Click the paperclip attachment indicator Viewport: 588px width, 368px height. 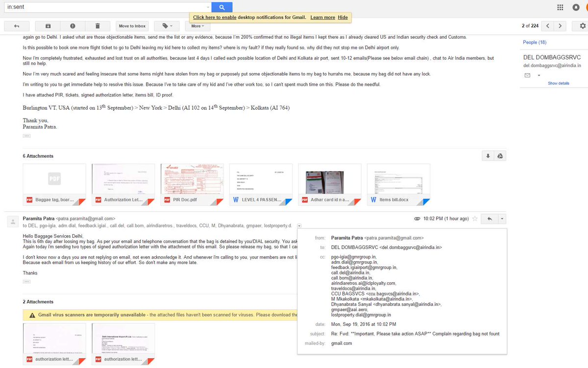coord(417,219)
